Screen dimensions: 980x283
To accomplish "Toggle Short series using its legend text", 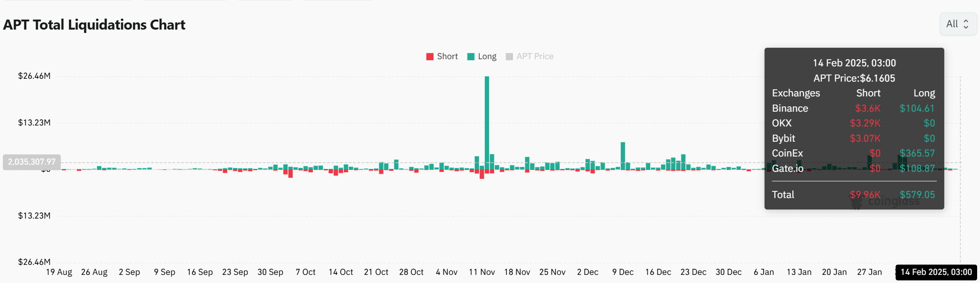I will (447, 56).
